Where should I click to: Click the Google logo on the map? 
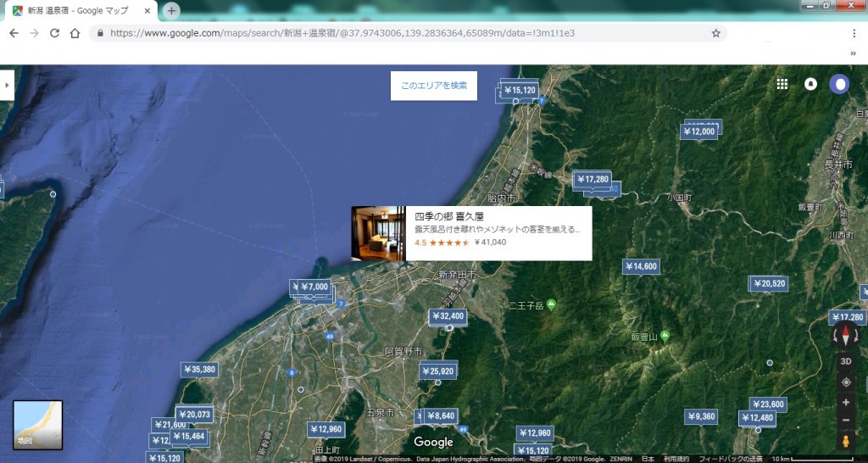click(433, 442)
